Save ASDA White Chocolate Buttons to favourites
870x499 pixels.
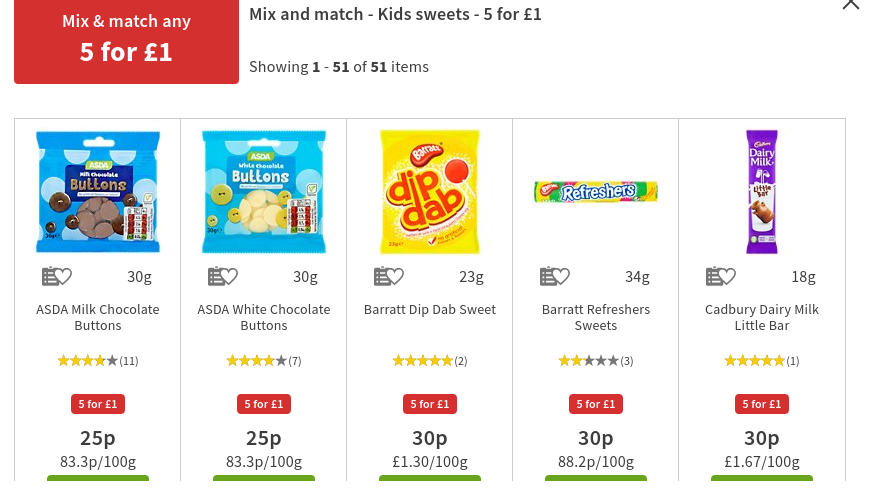click(x=223, y=277)
